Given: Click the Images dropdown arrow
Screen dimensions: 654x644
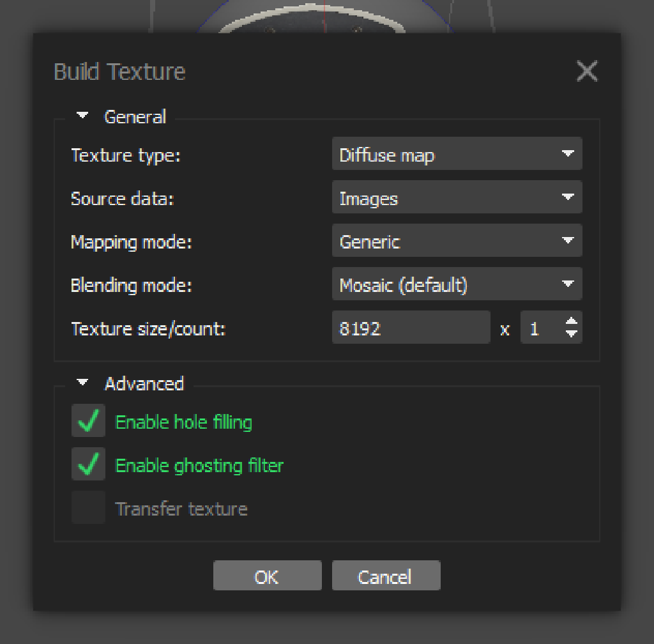Looking at the screenshot, I should point(568,197).
